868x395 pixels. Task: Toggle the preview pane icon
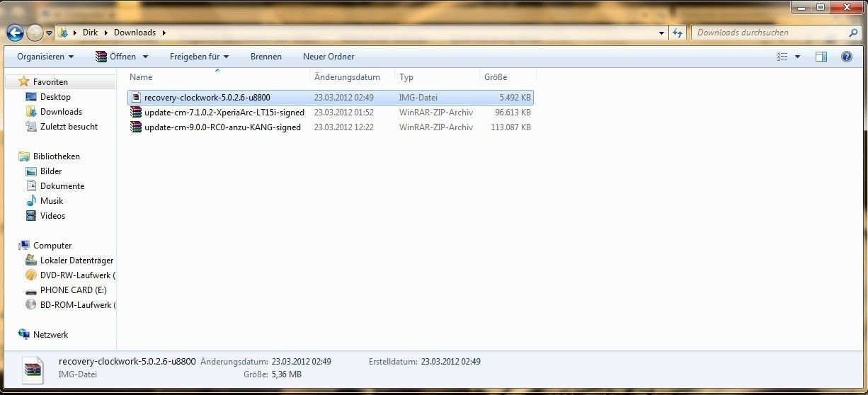click(x=821, y=57)
